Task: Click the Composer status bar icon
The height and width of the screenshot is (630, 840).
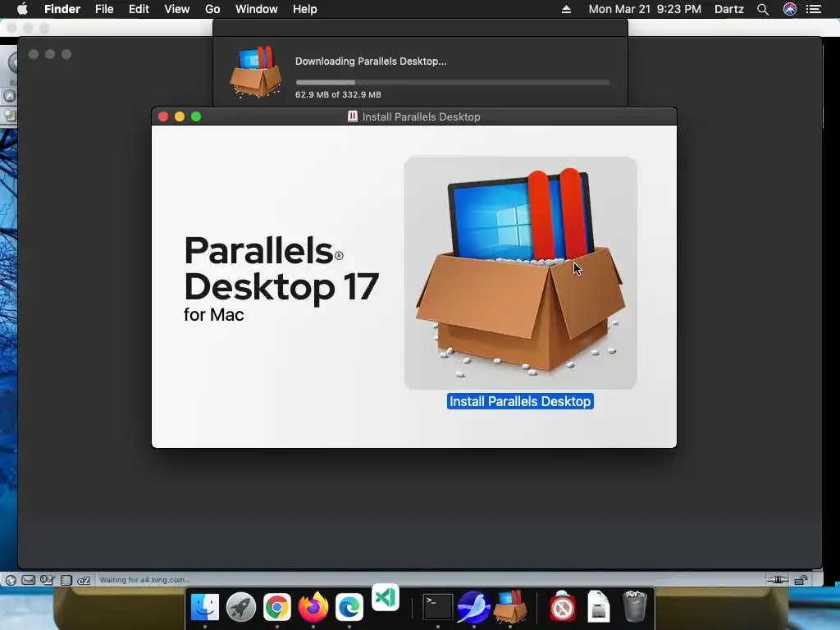Action: 47,580
